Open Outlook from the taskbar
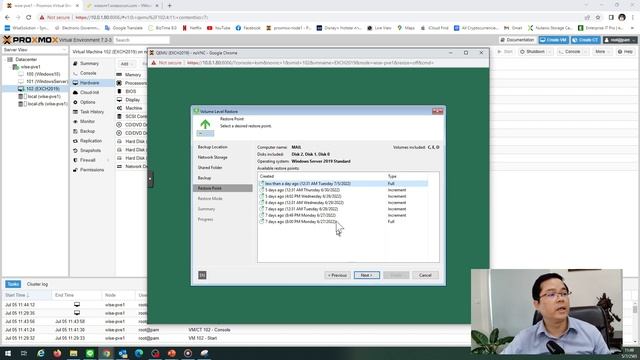640x360 pixels. pos(122,353)
